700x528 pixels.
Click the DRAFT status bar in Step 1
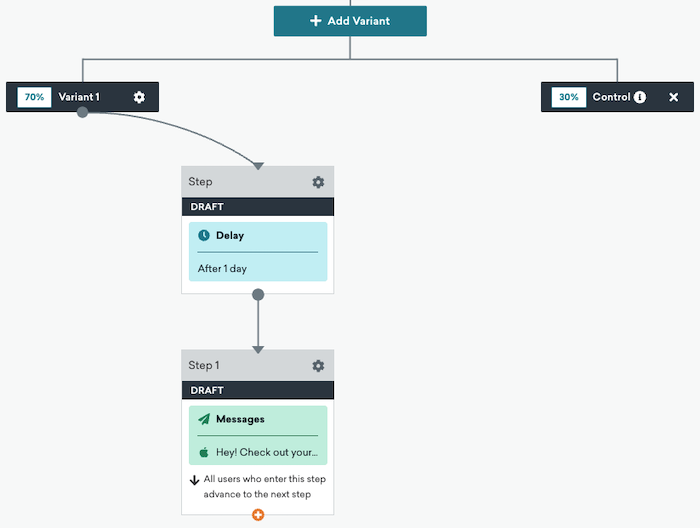click(257, 390)
